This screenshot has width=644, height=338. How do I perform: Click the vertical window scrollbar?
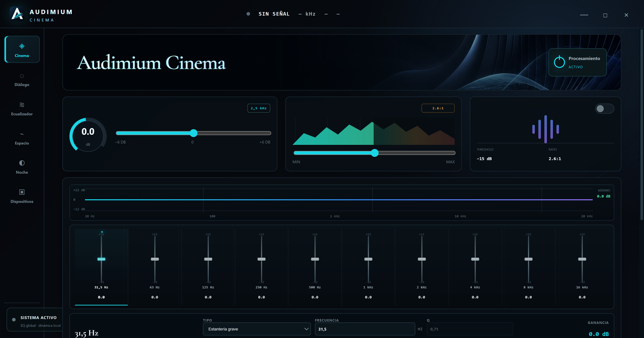click(642, 125)
